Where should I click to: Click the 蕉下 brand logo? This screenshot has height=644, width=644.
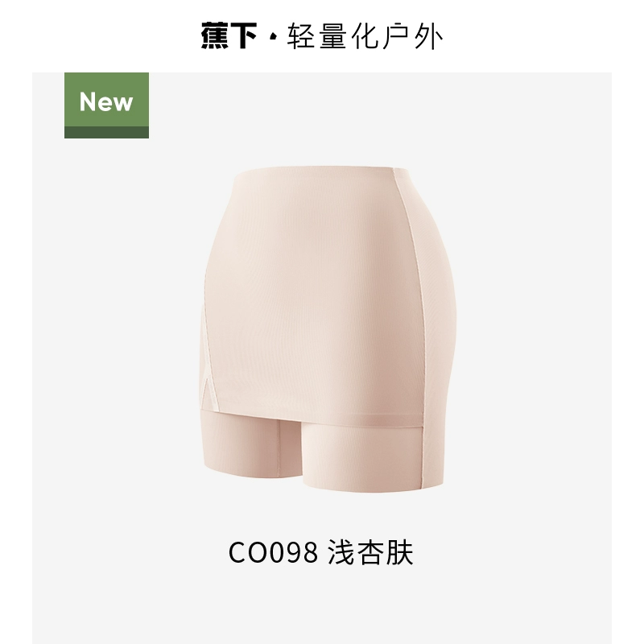(x=229, y=36)
